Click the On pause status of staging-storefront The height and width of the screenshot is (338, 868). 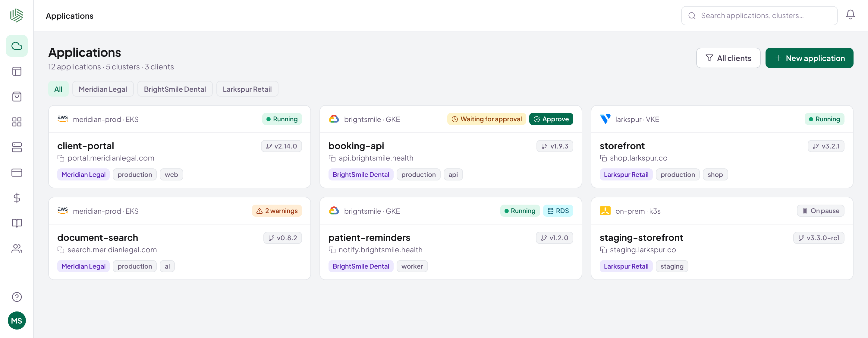[x=820, y=211]
